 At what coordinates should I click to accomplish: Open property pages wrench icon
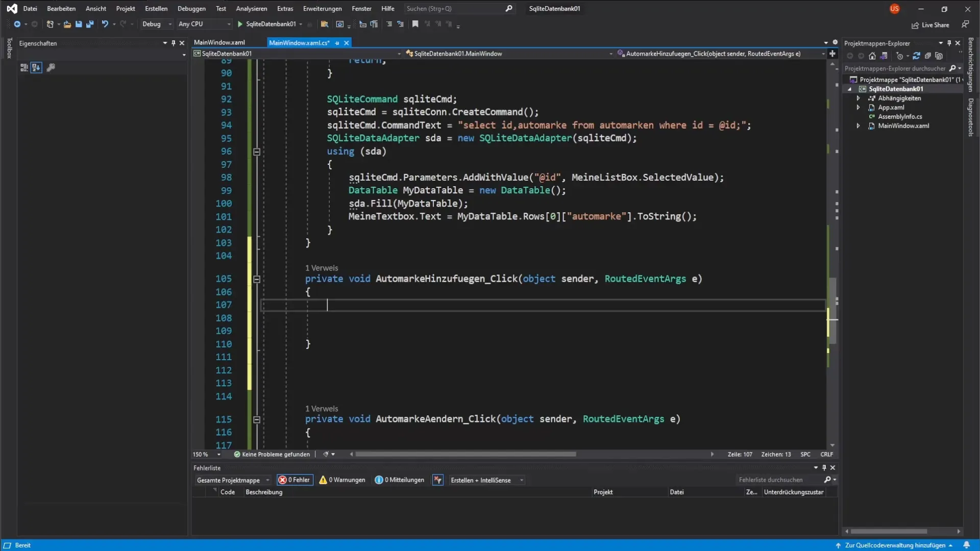[51, 67]
